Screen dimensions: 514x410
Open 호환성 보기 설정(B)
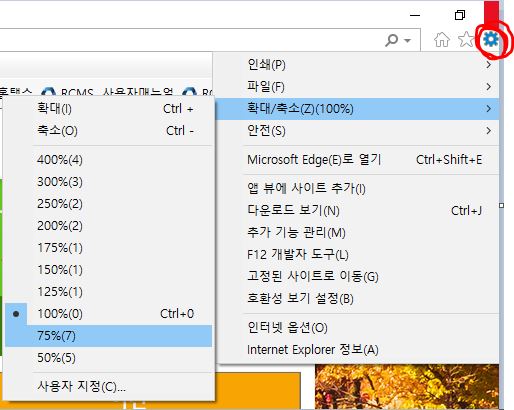[358, 298]
